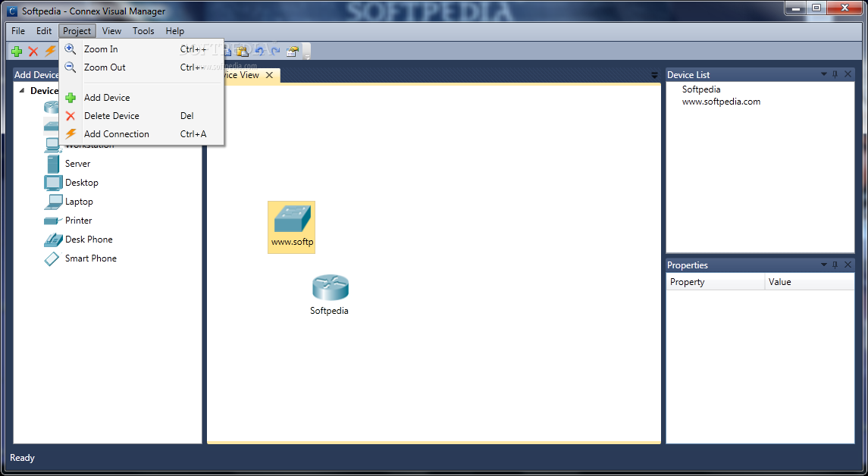Open the Tools menu
The width and height of the screenshot is (868, 476).
(143, 31)
